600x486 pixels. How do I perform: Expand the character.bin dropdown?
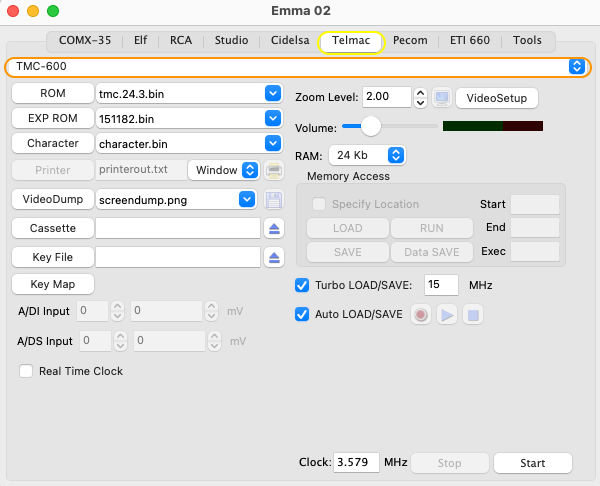tap(273, 143)
